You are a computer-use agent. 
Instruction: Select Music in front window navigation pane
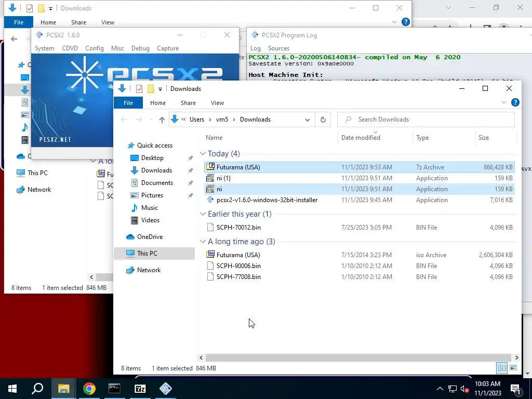pyautogui.click(x=149, y=208)
